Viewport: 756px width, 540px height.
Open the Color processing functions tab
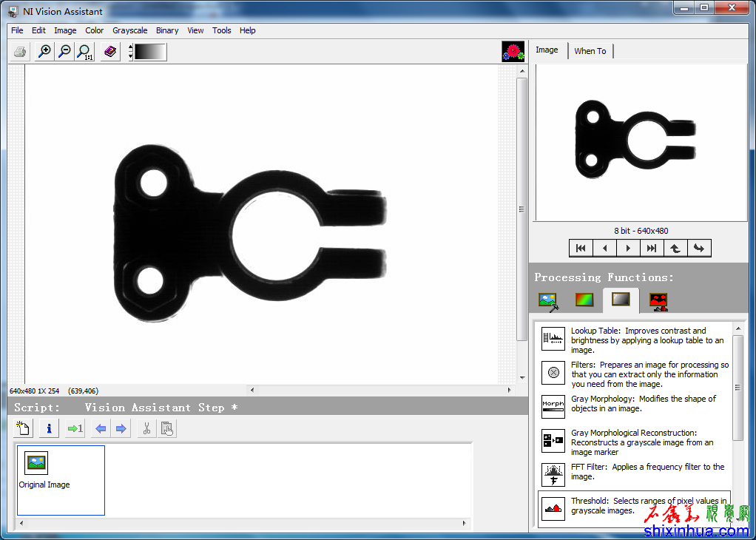[584, 300]
